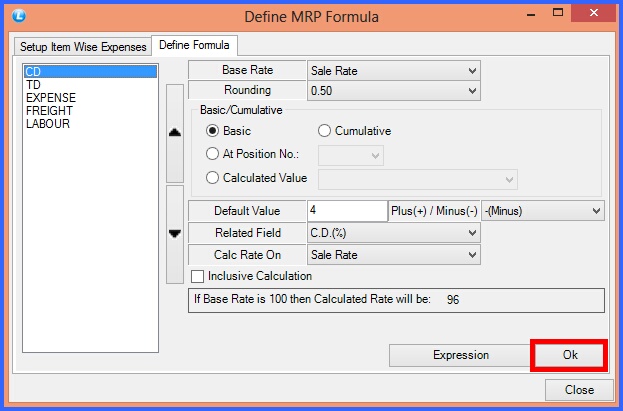Open the Related Field dropdown
The height and width of the screenshot is (411, 623).
[x=394, y=233]
